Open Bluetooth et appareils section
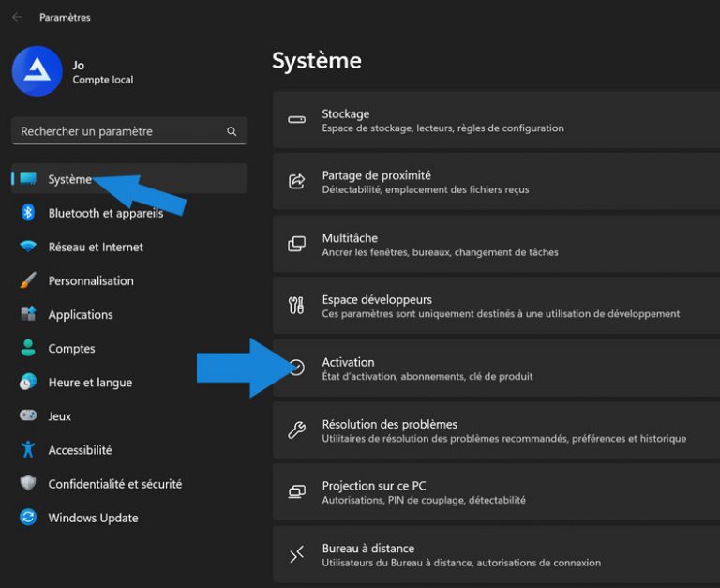This screenshot has width=720, height=588. click(106, 213)
